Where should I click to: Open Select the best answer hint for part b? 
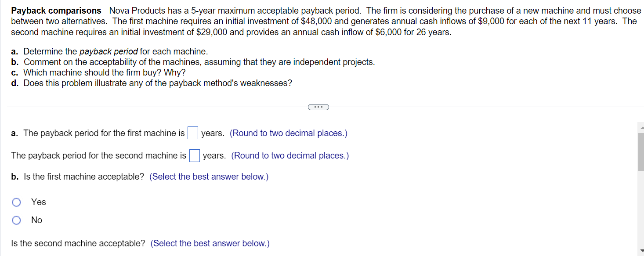(209, 177)
